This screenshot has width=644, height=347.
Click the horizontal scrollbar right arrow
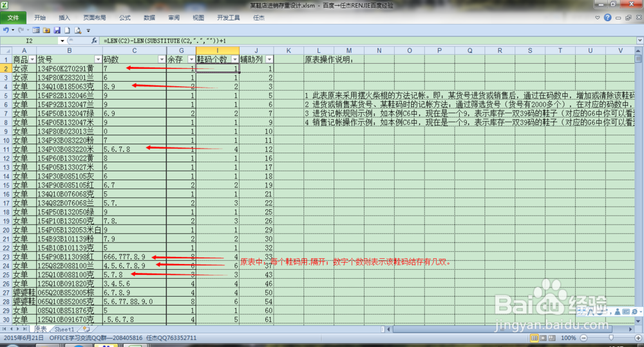[631, 329]
